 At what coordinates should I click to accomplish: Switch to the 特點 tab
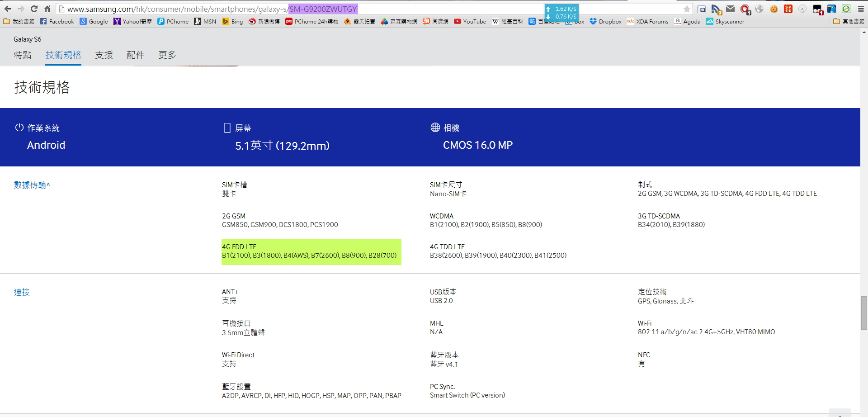coord(23,55)
